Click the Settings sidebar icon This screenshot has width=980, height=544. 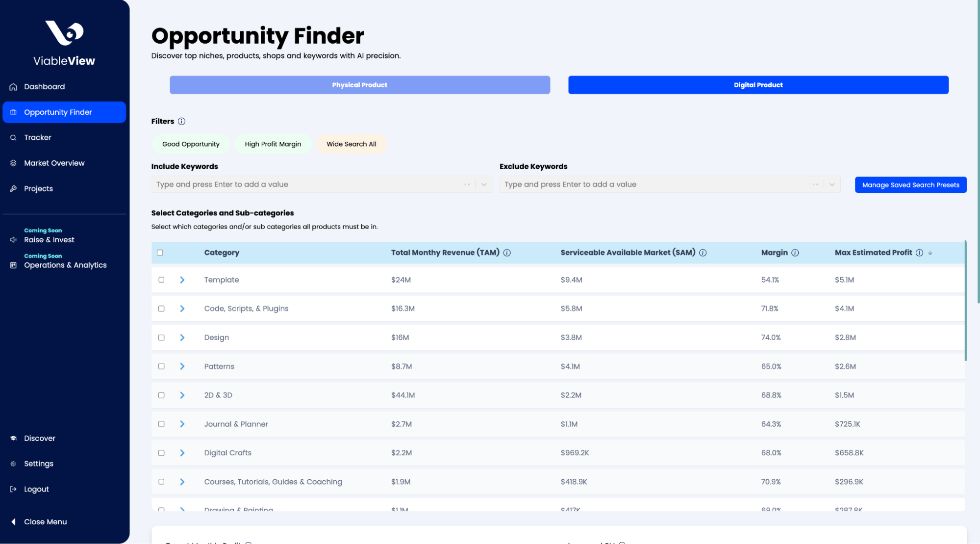point(13,463)
